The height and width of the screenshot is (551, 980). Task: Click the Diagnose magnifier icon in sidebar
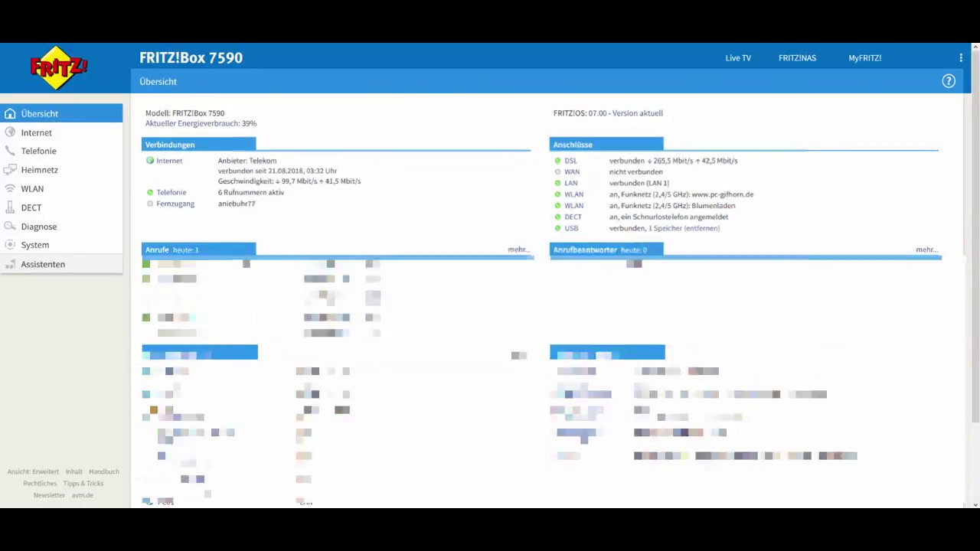pos(10,227)
